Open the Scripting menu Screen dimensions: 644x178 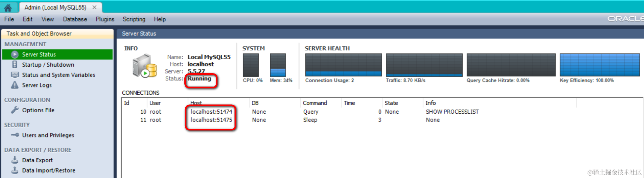pyautogui.click(x=134, y=19)
